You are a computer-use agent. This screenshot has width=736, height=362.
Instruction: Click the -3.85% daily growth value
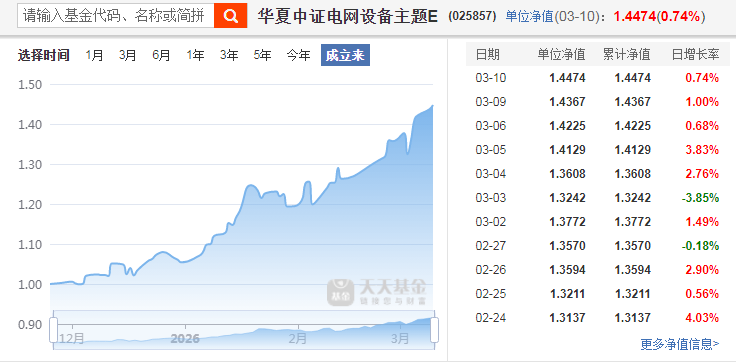pyautogui.click(x=700, y=198)
